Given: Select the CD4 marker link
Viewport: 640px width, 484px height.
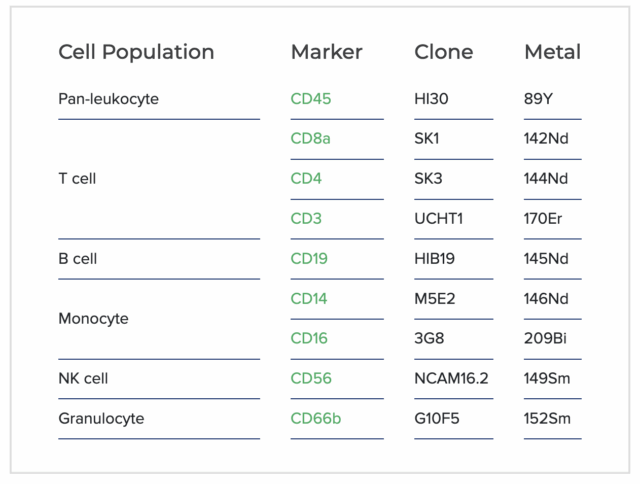Looking at the screenshot, I should pos(305,179).
